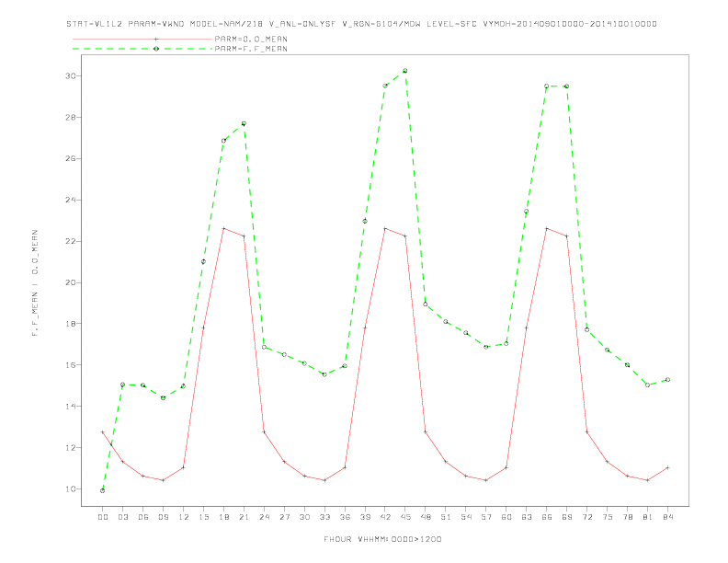Select the green data point at hour 00

coord(103,490)
